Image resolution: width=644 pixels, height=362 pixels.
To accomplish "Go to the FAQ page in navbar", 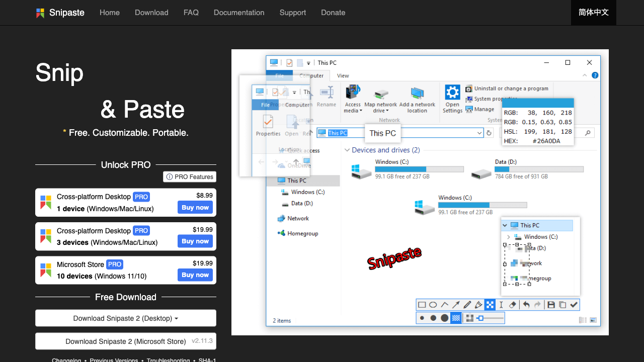I will [x=191, y=13].
